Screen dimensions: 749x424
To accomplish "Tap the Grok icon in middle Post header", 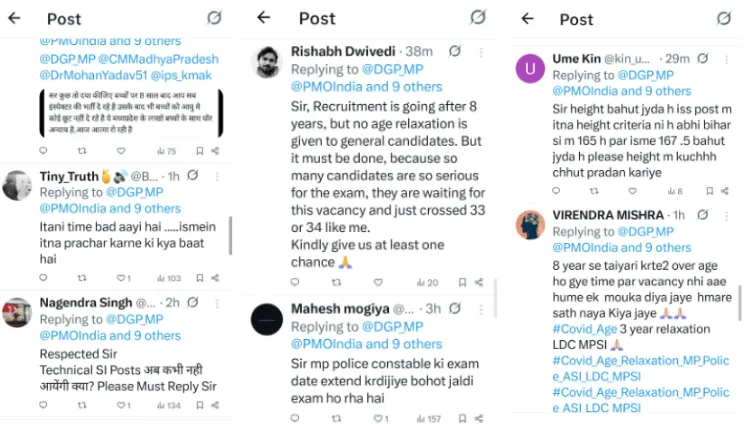I will click(478, 17).
